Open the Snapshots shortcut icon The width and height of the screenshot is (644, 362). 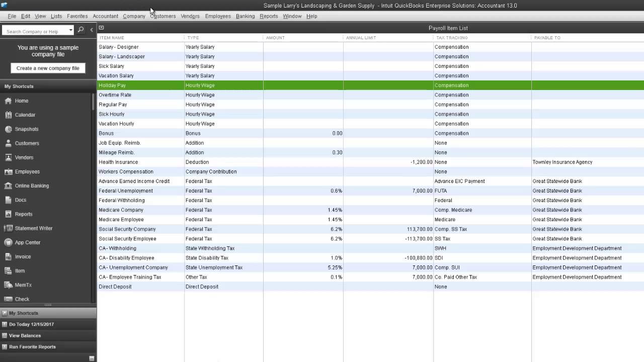[8, 129]
